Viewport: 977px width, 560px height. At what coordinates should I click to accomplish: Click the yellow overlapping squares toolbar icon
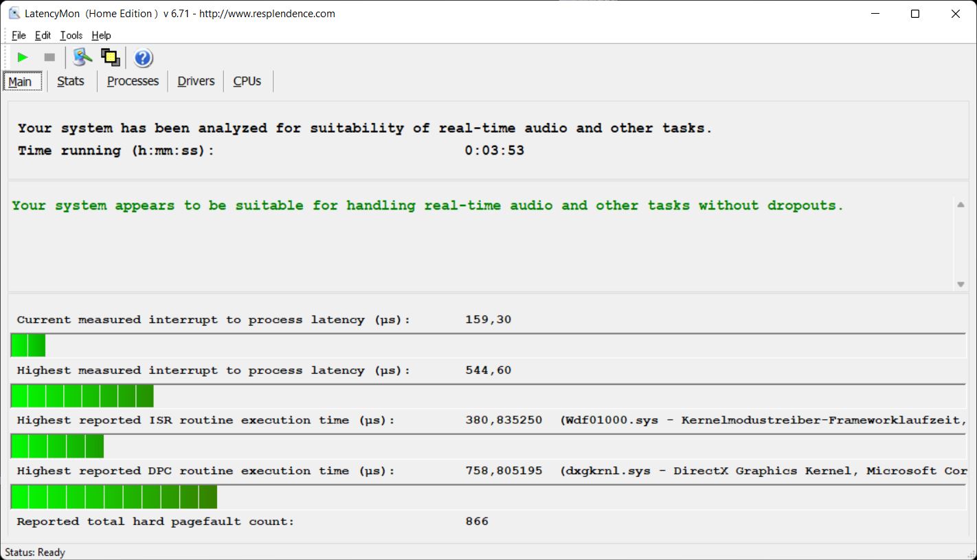110,58
